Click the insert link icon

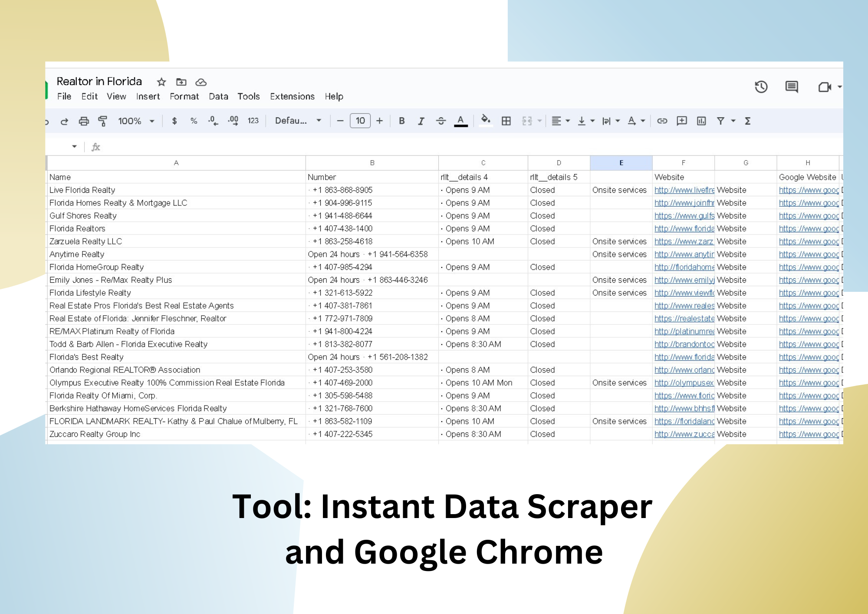[x=662, y=121]
